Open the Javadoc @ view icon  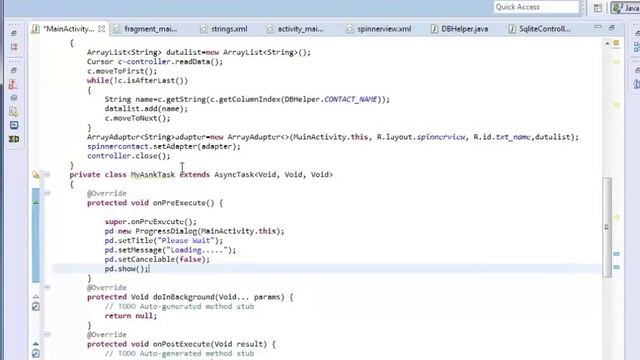click(x=14, y=98)
